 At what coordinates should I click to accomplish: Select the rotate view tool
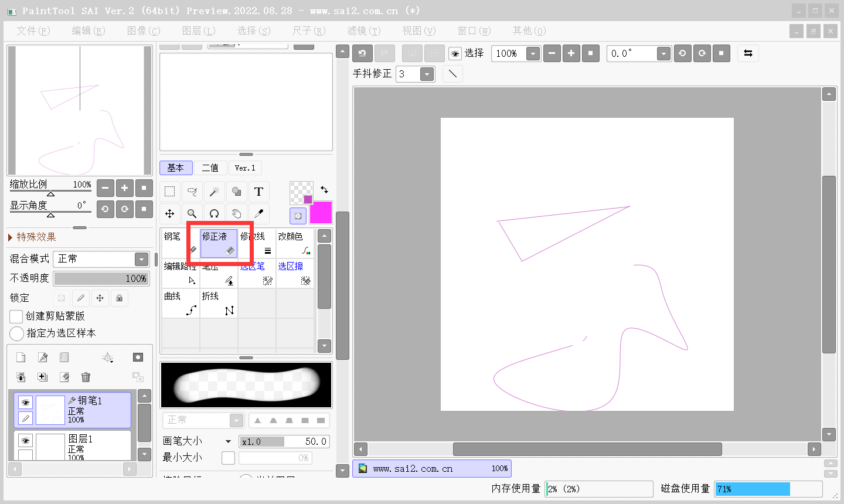pos(214,214)
